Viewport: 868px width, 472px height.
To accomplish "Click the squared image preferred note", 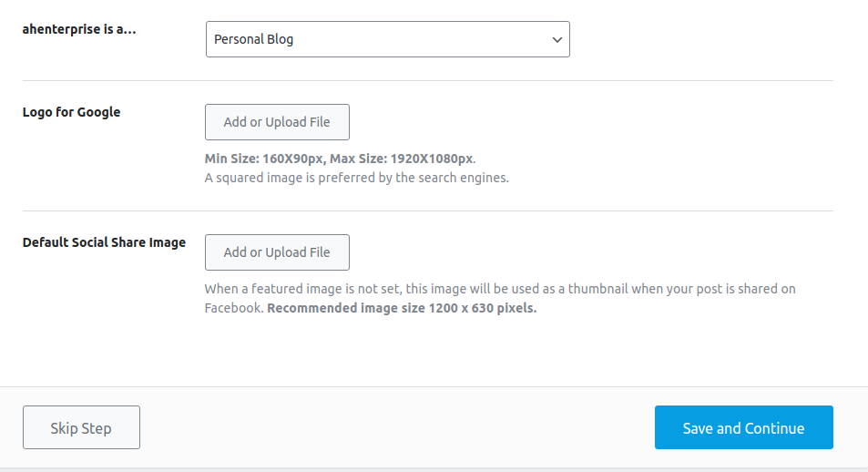I will [x=356, y=178].
